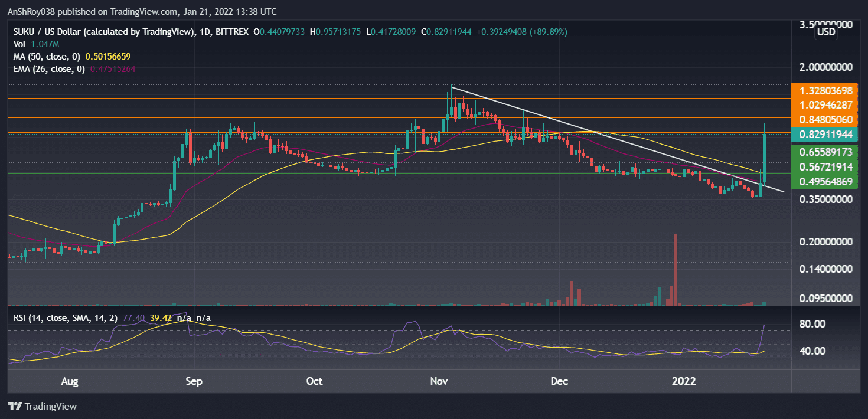Click the green 0.49564869 support label
This screenshot has width=868, height=419.
tap(825, 181)
